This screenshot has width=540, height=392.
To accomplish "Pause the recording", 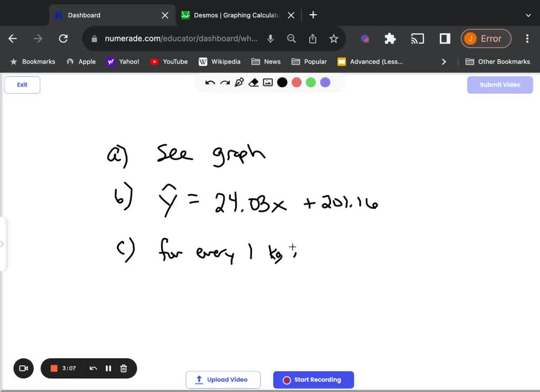I will [108, 368].
